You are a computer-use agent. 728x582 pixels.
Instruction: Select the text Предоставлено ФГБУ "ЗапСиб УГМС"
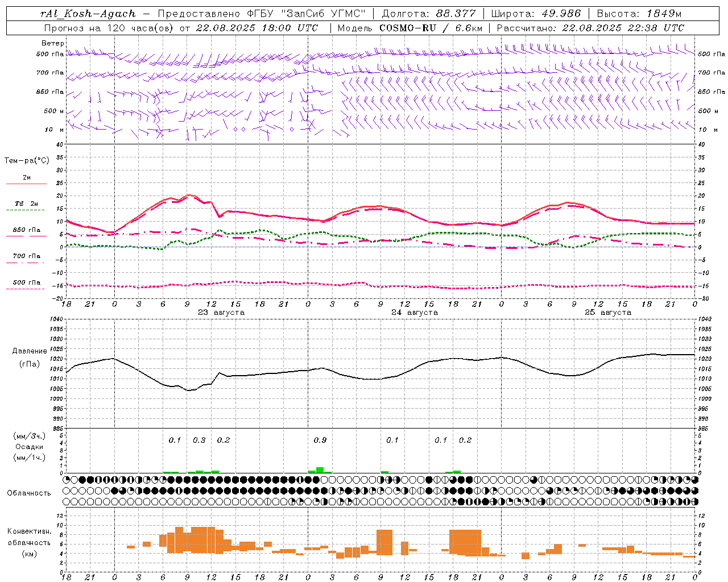262,14
